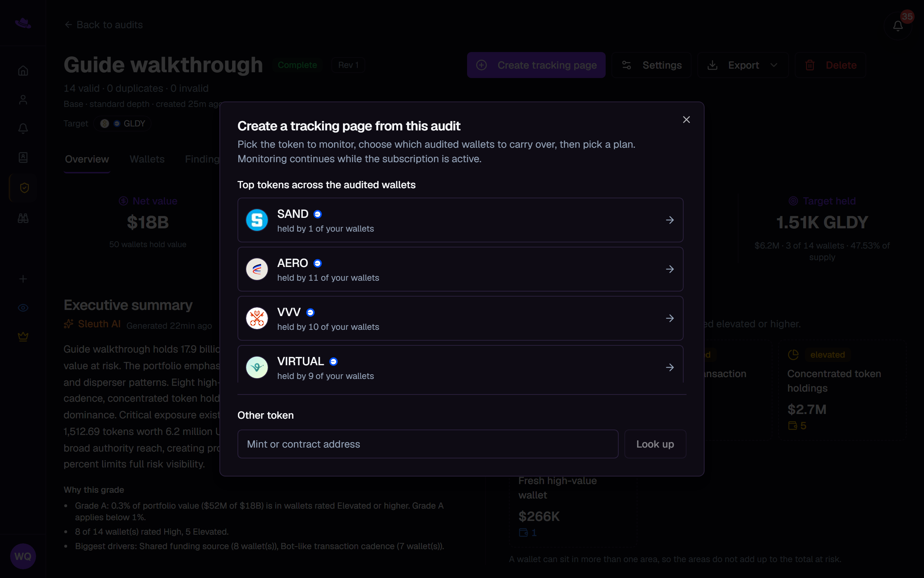The height and width of the screenshot is (578, 924).
Task: Click 'held by 10 of your wallets'
Action: point(328,327)
